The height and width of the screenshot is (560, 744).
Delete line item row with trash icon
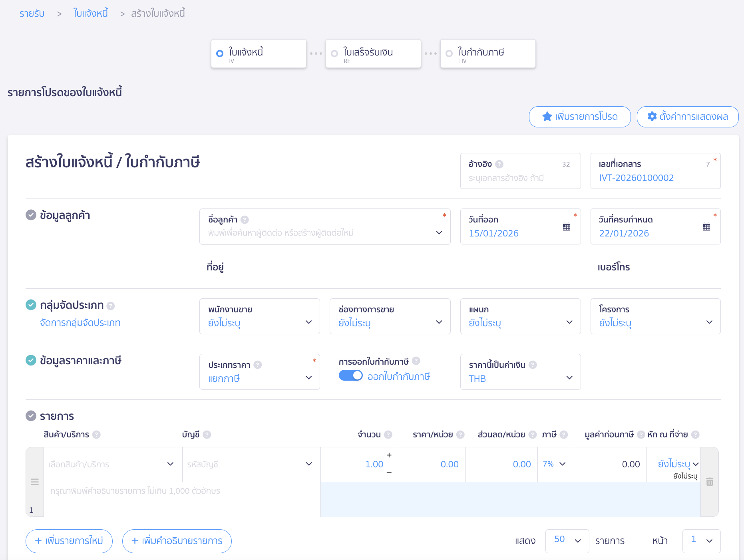pos(709,482)
